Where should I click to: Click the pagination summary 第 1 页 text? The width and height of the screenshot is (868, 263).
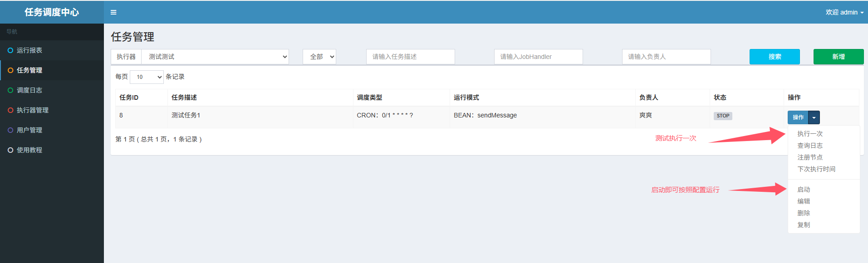[x=158, y=139]
